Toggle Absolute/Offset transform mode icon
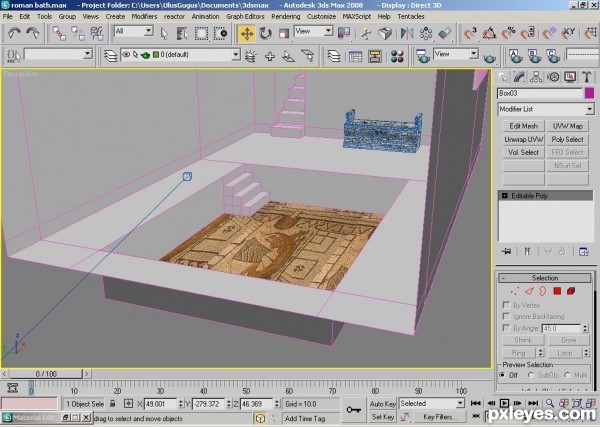Image resolution: width=600 pixels, height=427 pixels. click(129, 404)
